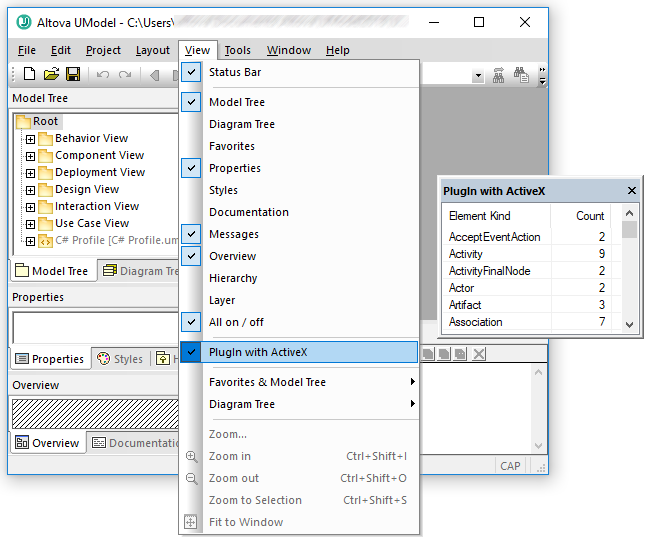Viewport: 648px width, 542px height.
Task: Click the delete X icon in messages toolbar
Action: pyautogui.click(x=479, y=354)
